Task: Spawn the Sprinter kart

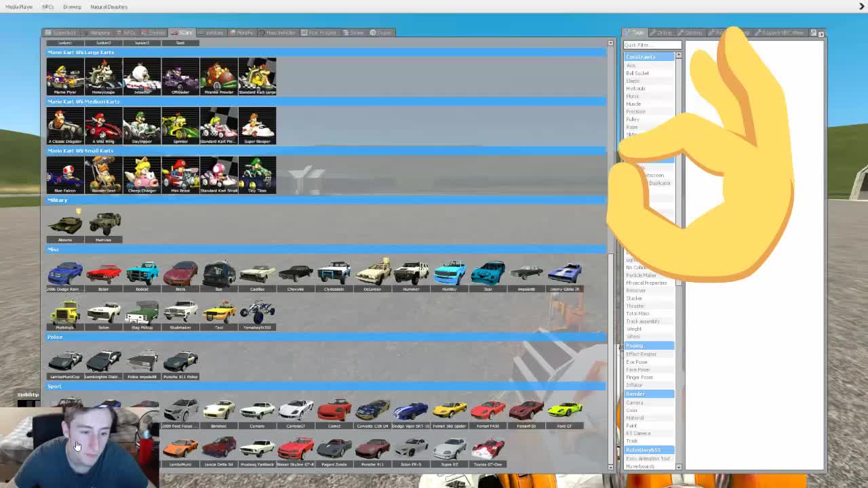Action: (180, 126)
